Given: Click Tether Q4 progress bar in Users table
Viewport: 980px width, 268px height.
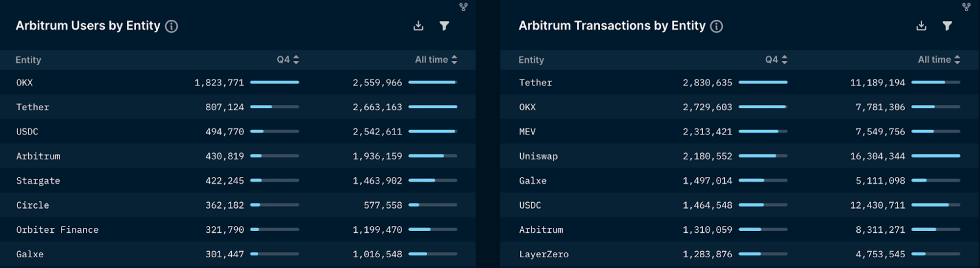Looking at the screenshot, I should click(274, 107).
